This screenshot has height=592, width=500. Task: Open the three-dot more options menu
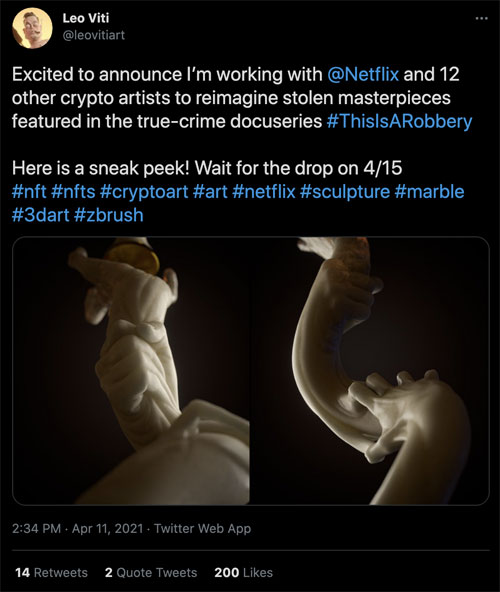pos(481,18)
